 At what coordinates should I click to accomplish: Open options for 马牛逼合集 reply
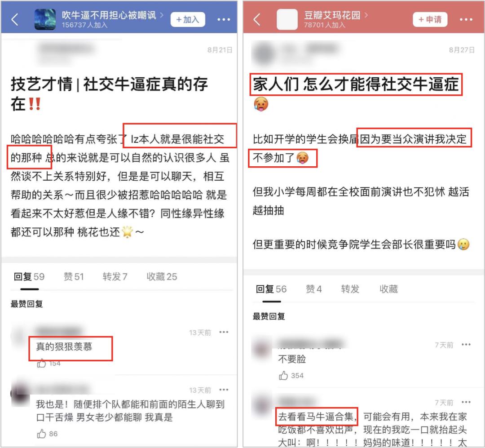[x=466, y=402]
